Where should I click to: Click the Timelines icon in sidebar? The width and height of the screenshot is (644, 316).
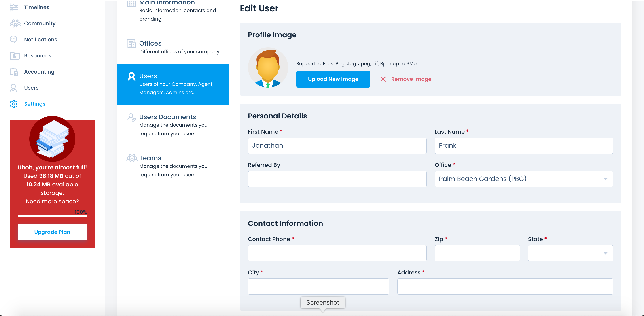click(13, 8)
